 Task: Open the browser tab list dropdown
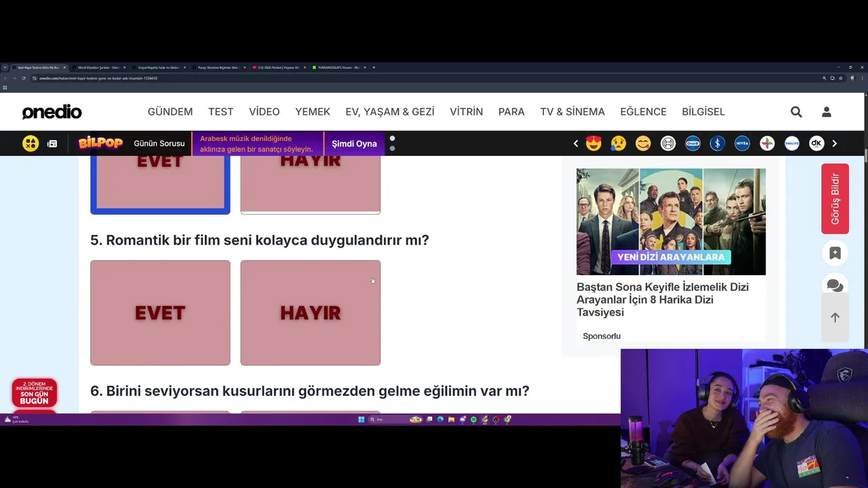5,68
